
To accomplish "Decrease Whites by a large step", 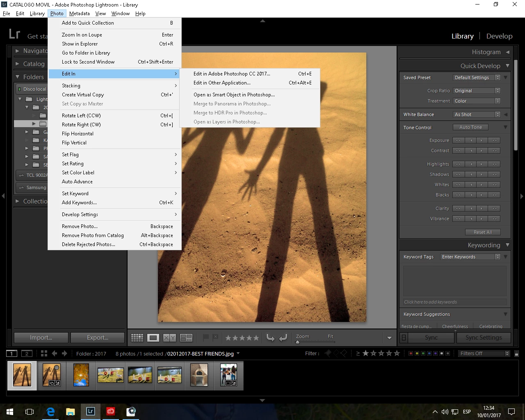I will tap(458, 185).
